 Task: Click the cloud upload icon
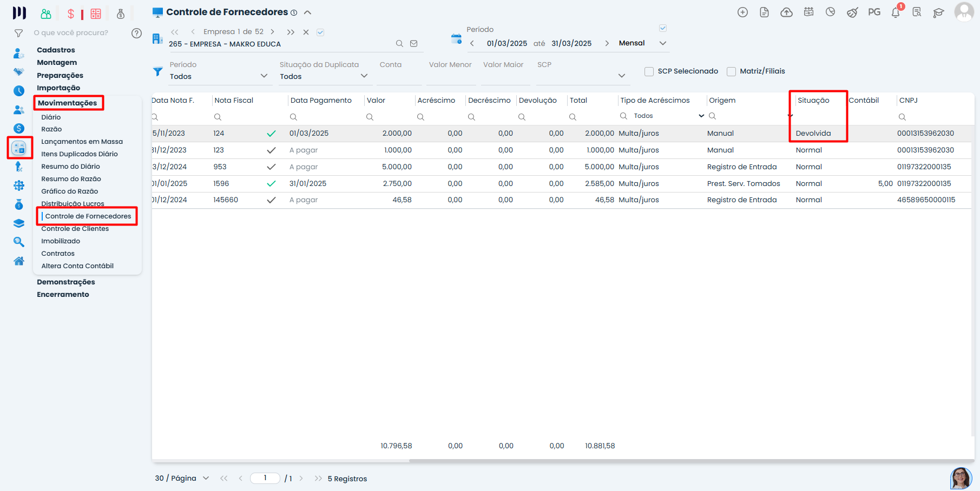786,12
